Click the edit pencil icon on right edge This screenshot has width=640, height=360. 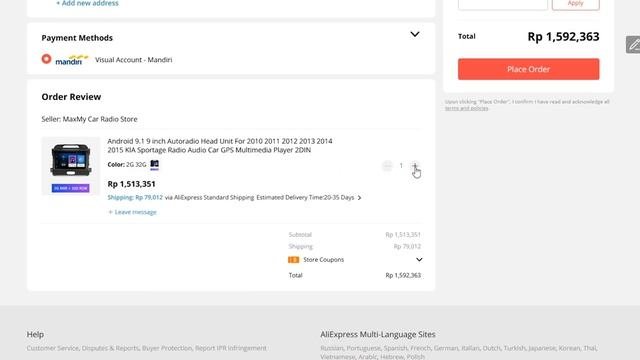633,45
